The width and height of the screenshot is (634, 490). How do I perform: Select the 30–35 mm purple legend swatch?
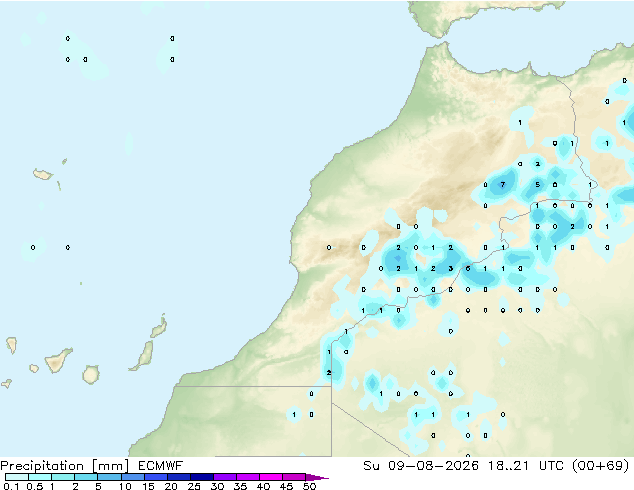[224, 477]
